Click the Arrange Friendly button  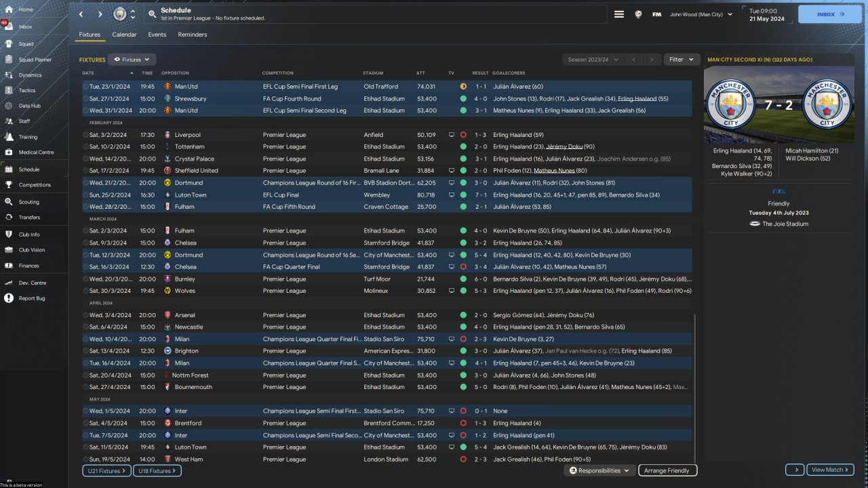(667, 470)
